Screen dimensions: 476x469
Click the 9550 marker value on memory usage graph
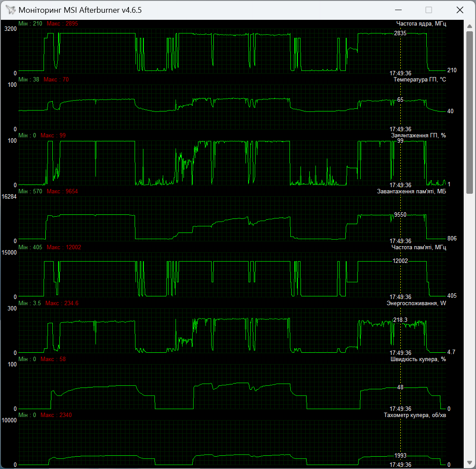pos(400,214)
